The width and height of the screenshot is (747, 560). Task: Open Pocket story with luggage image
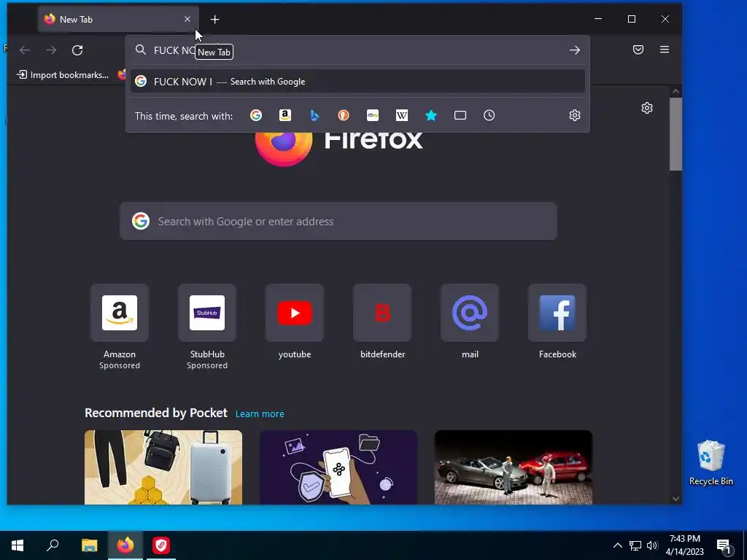(x=163, y=467)
